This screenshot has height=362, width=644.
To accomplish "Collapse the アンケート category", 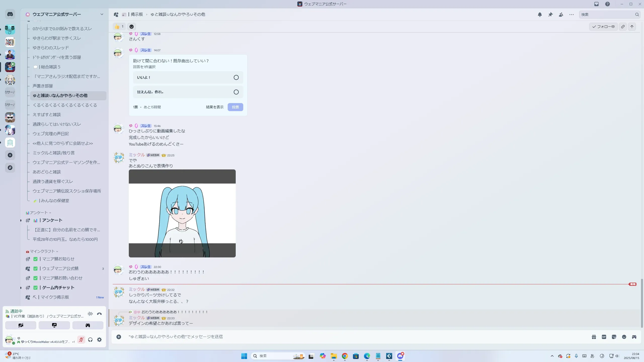I will click(38, 213).
